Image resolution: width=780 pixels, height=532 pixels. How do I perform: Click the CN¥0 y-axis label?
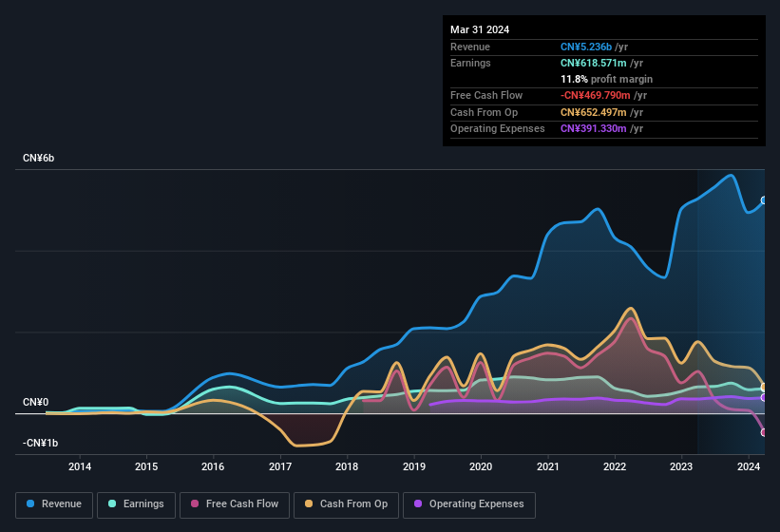coord(35,402)
